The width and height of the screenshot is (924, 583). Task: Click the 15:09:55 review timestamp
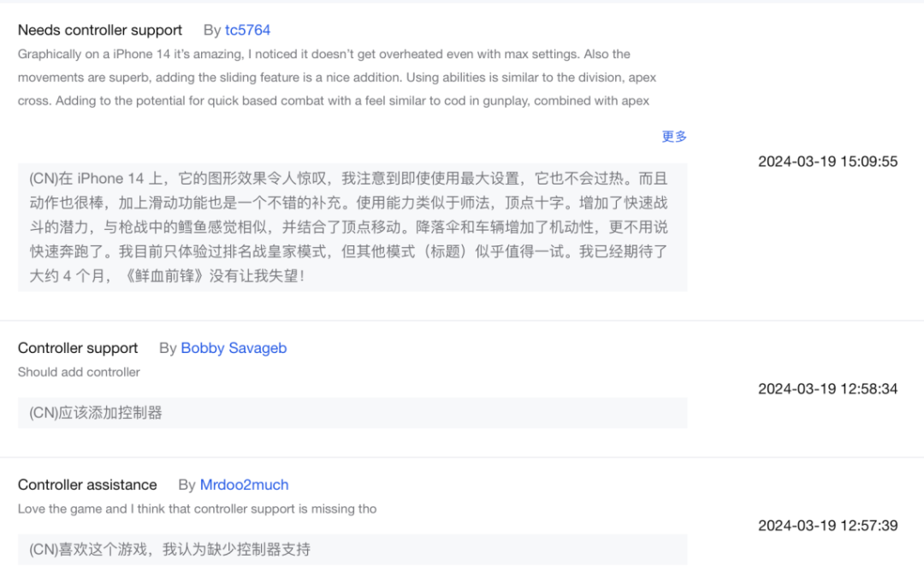[827, 162]
